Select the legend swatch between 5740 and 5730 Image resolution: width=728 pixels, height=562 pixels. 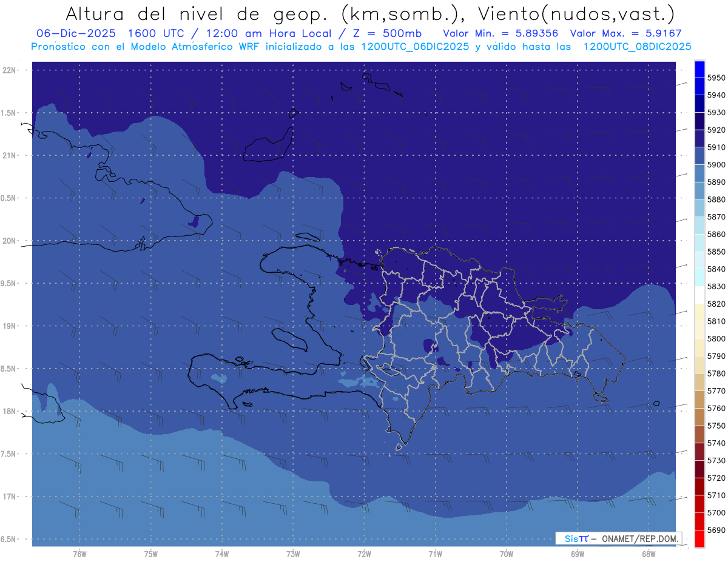pyautogui.click(x=699, y=452)
